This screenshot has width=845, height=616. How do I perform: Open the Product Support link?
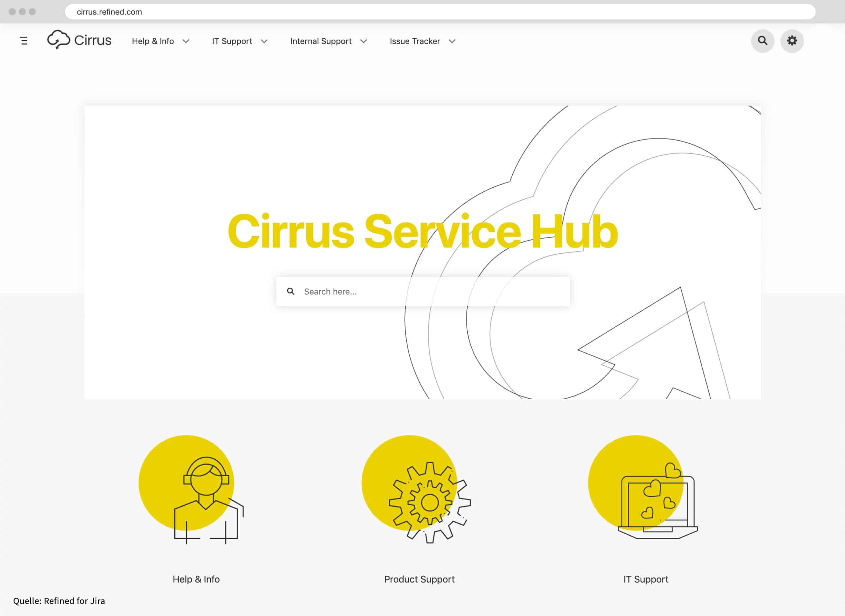(419, 579)
